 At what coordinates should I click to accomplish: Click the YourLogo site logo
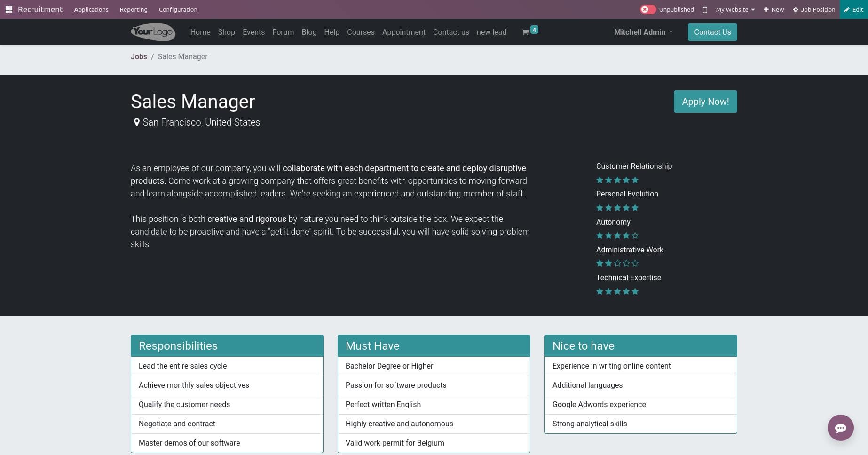coord(153,32)
